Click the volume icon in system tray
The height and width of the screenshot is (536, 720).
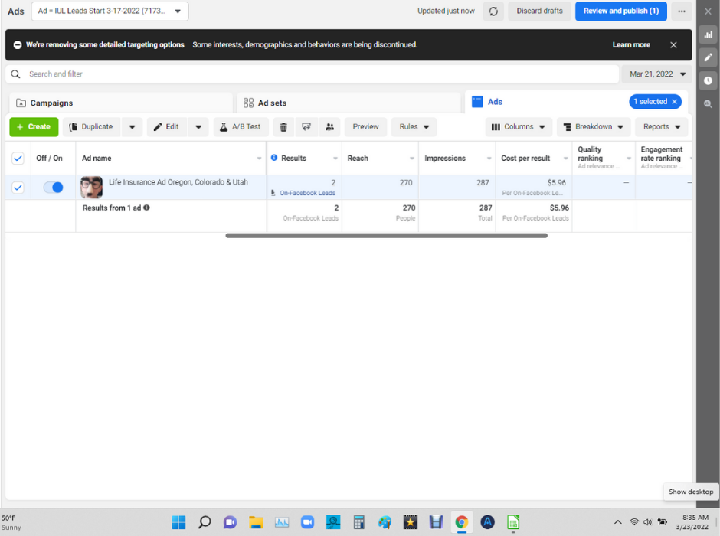(x=647, y=522)
